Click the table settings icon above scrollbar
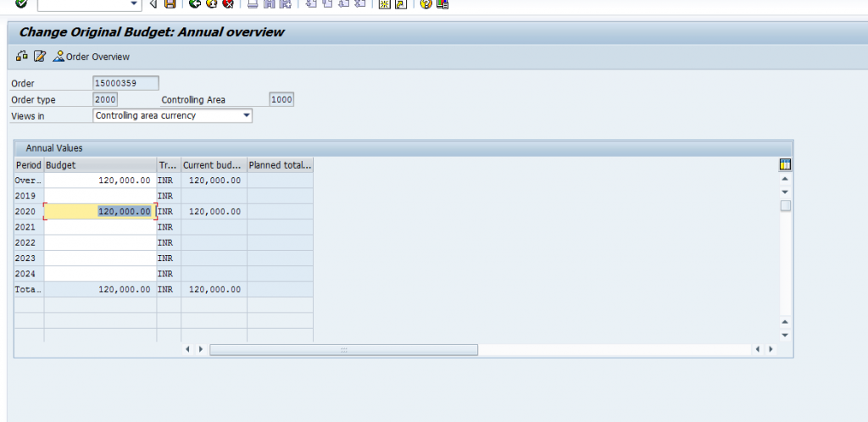The height and width of the screenshot is (422, 868). pos(784,164)
